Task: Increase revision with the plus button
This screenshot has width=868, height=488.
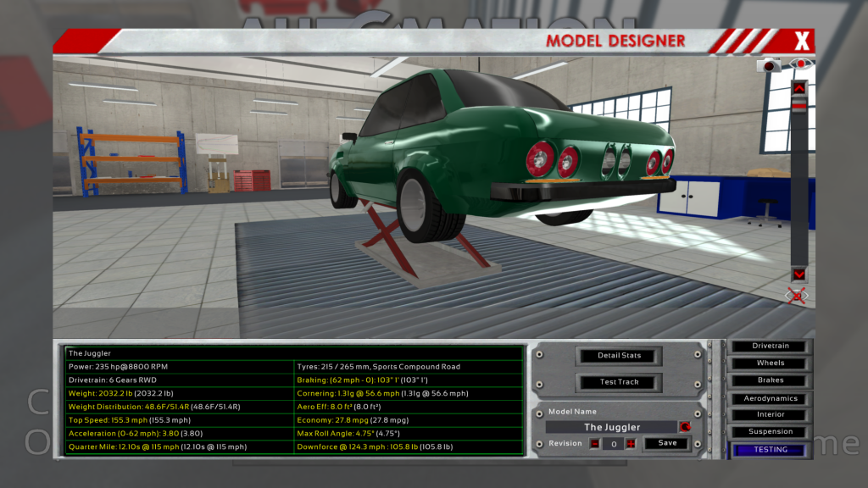Action: (630, 443)
